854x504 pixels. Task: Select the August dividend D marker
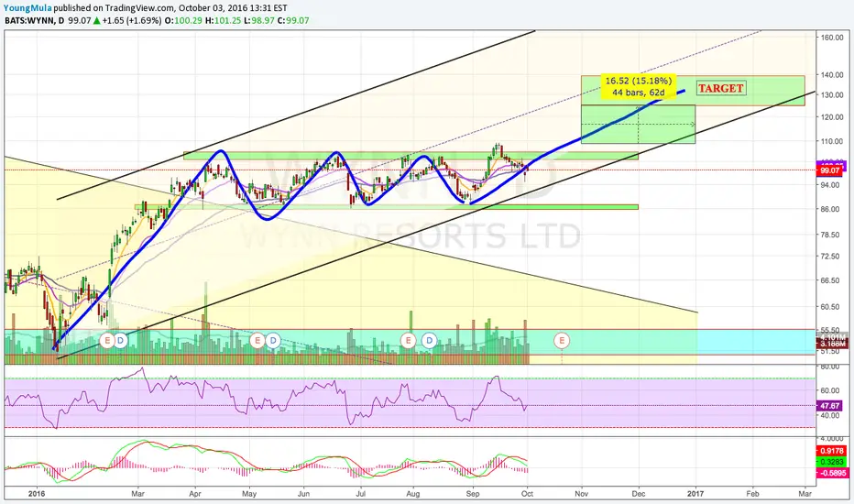pos(430,341)
